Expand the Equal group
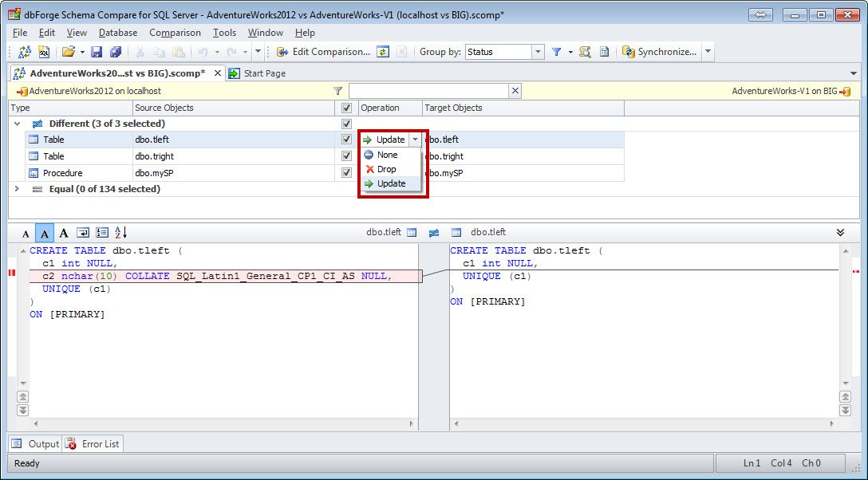 18,188
